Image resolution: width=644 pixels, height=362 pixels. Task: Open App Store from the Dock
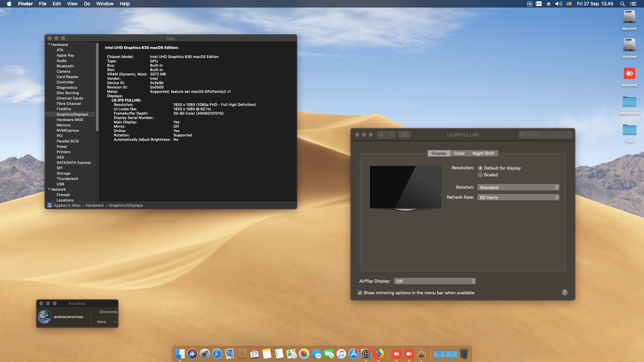[354, 354]
